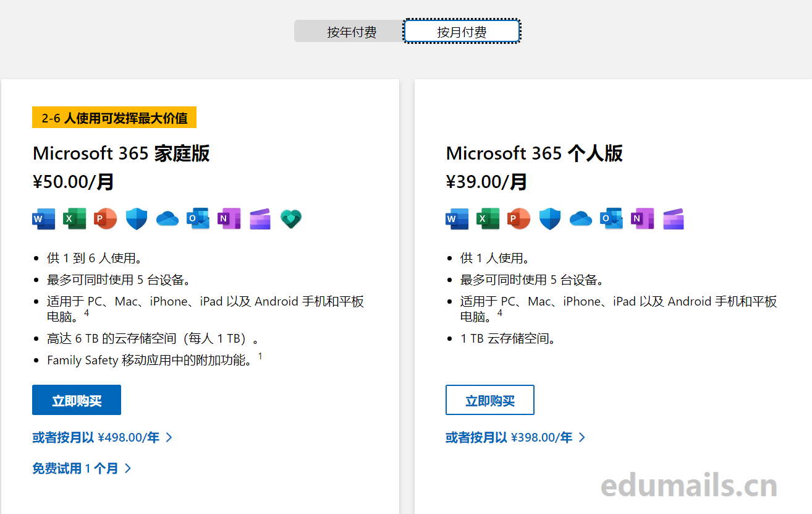Click the Microsoft 365 个人版 heading
This screenshot has width=812, height=514.
tap(535, 153)
